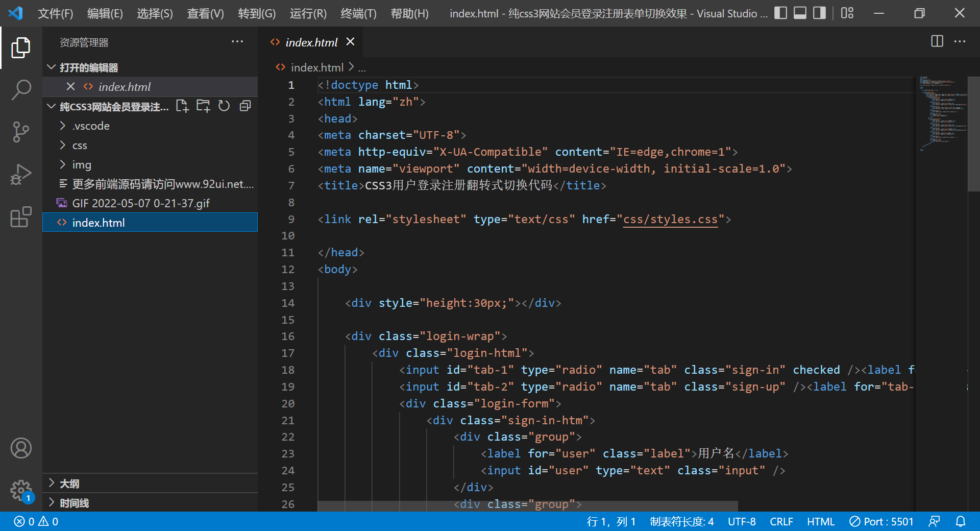Image resolution: width=980 pixels, height=531 pixels.
Task: Open the Explorer view in activity bar
Action: point(21,47)
